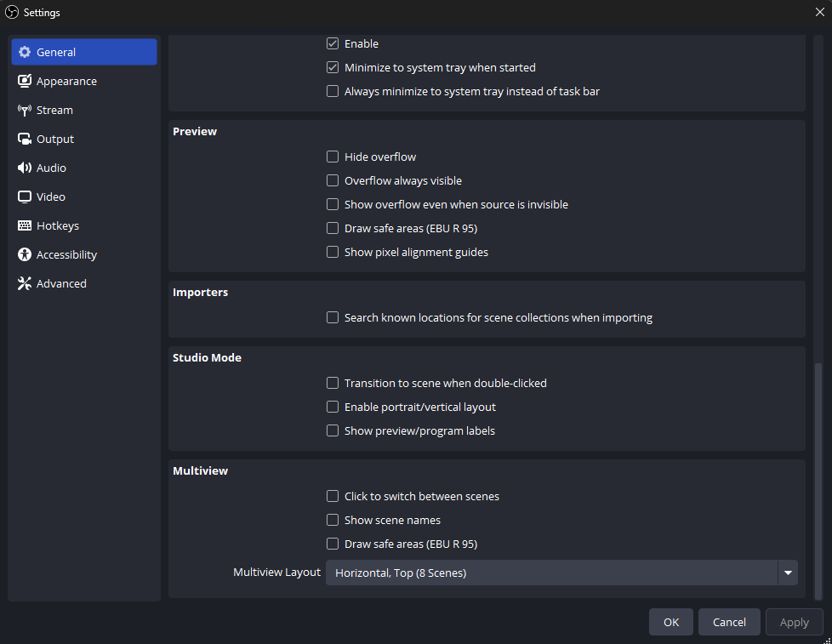The height and width of the screenshot is (644, 832).
Task: Open General settings via its gear icon
Action: 25,52
